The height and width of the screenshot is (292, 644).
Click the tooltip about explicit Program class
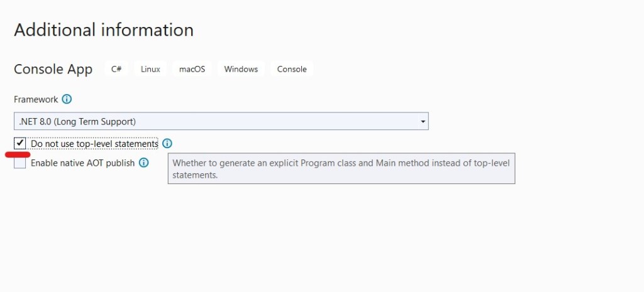[x=341, y=169]
